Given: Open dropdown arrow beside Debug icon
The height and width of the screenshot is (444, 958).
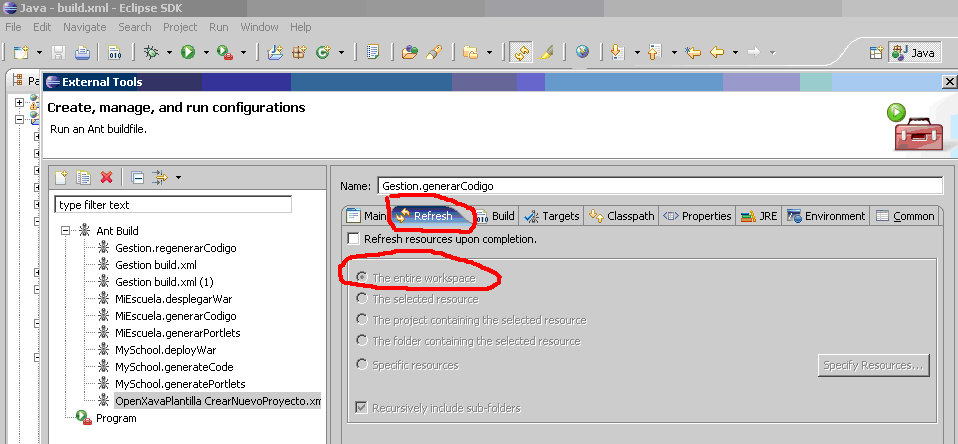Looking at the screenshot, I should pos(169,53).
